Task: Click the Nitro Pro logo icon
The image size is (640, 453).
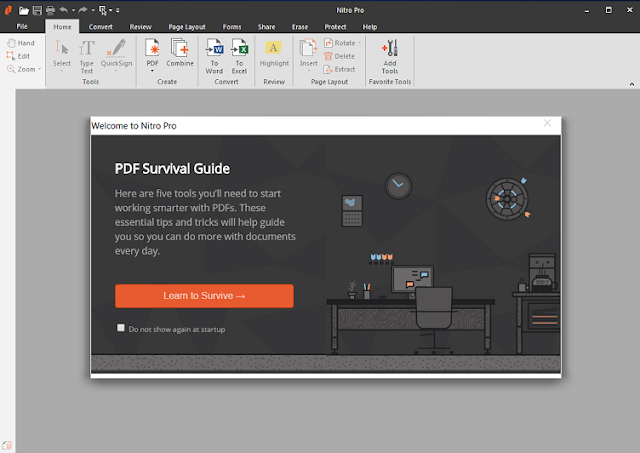Action: pos(8,10)
